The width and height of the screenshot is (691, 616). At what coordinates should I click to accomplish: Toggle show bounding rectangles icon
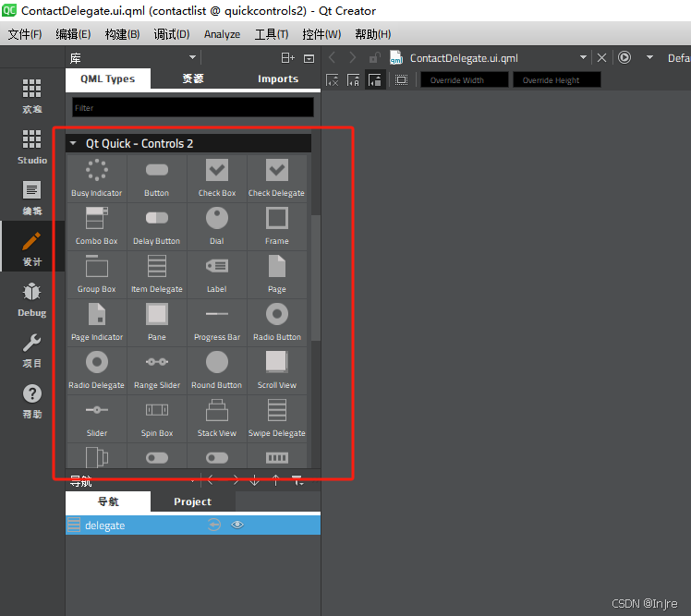[x=401, y=80]
